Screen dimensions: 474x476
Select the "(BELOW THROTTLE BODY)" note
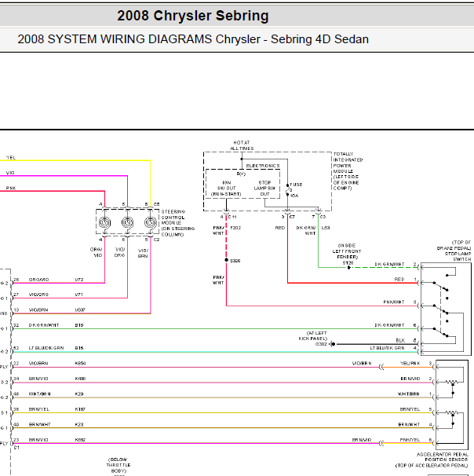tap(118, 465)
